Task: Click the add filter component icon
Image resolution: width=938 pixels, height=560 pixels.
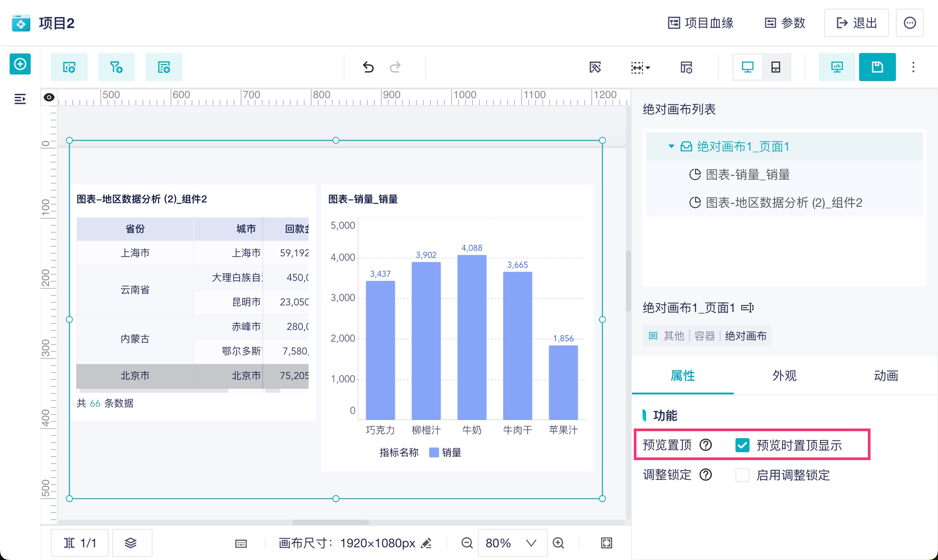Action: (116, 67)
